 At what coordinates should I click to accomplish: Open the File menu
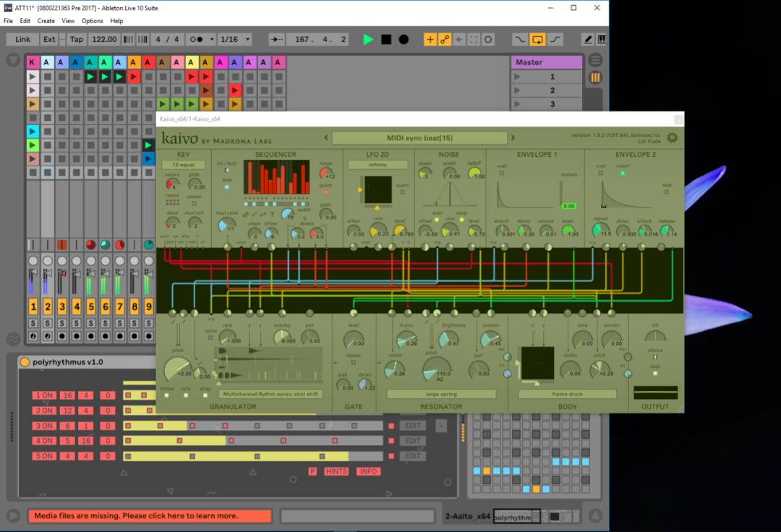click(x=9, y=21)
